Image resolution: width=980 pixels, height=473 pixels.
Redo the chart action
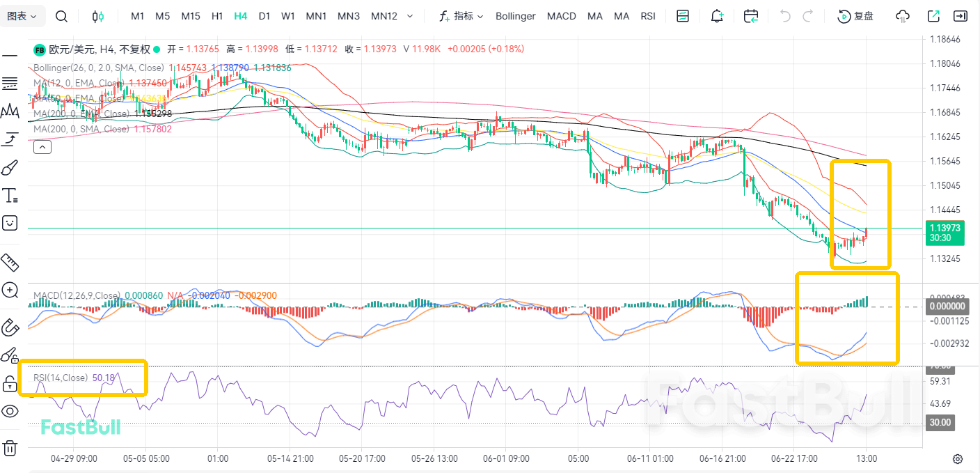tap(808, 16)
